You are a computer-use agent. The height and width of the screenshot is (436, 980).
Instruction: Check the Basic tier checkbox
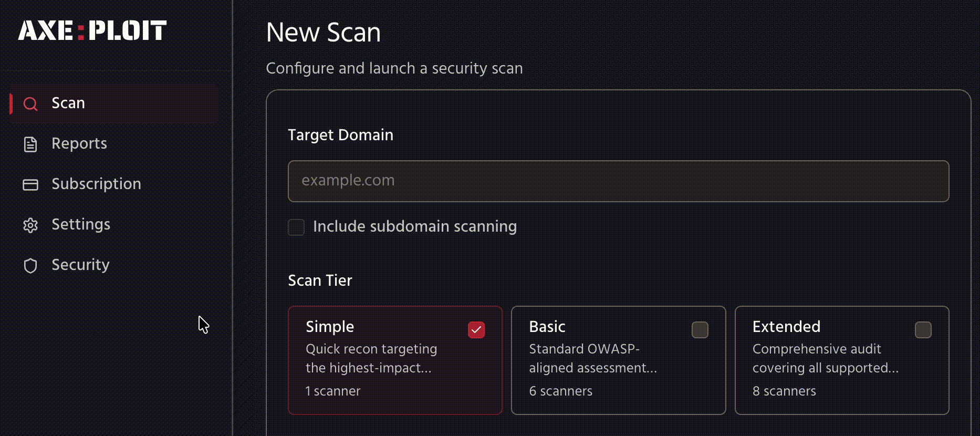coord(700,330)
